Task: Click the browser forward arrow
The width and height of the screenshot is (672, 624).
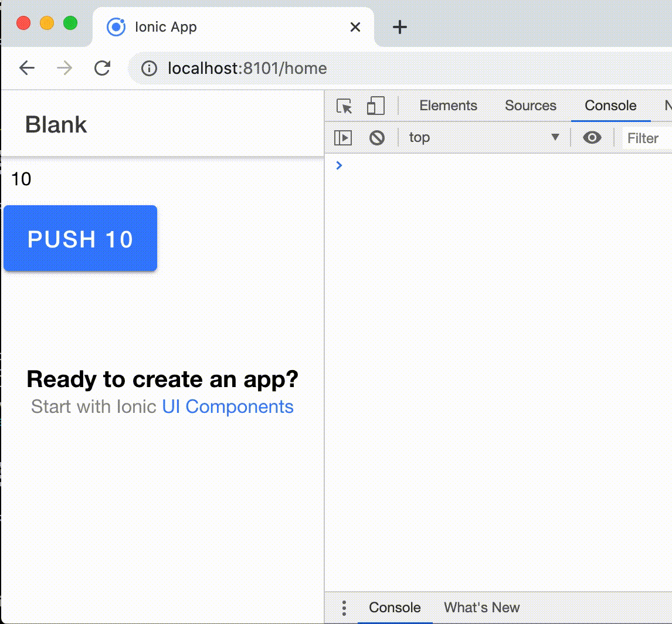Action: tap(65, 67)
